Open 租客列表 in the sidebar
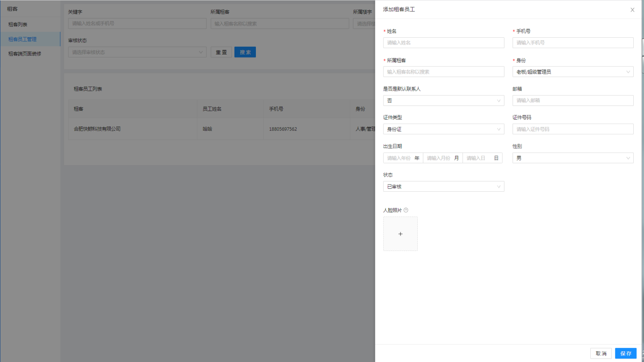The height and width of the screenshot is (362, 644). click(30, 24)
